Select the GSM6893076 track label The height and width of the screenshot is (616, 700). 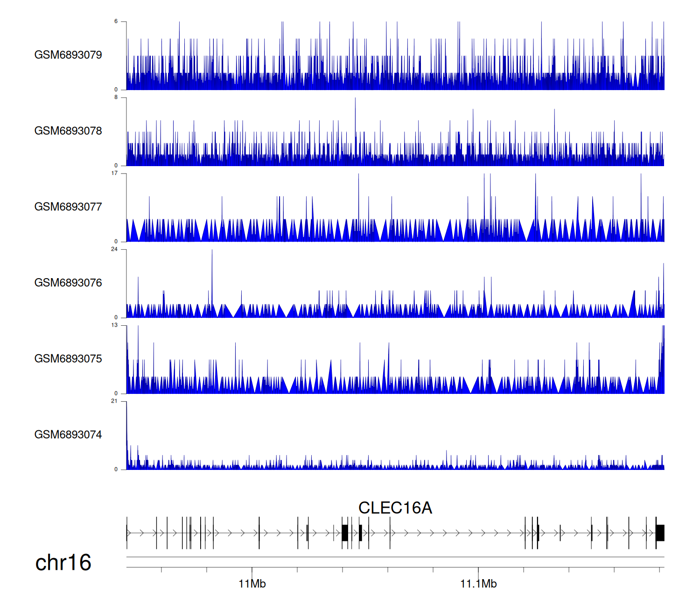(68, 283)
